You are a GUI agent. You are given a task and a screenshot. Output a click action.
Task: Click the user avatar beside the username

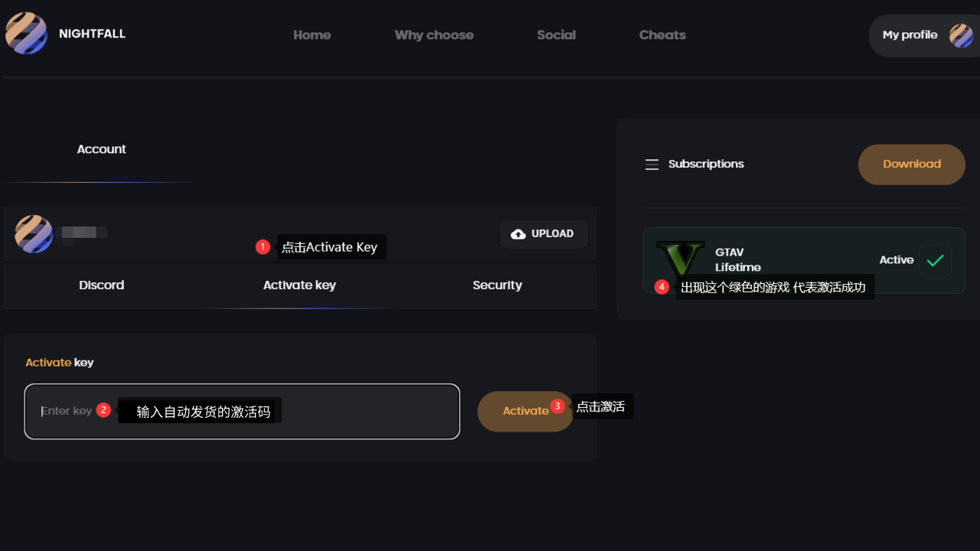point(34,233)
